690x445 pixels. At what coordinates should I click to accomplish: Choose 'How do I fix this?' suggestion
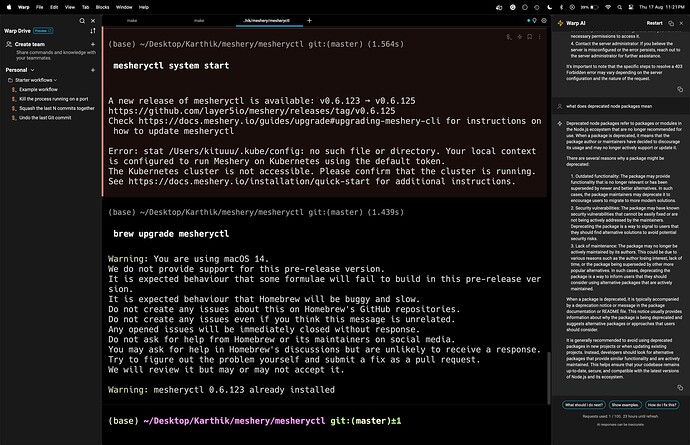click(x=662, y=405)
